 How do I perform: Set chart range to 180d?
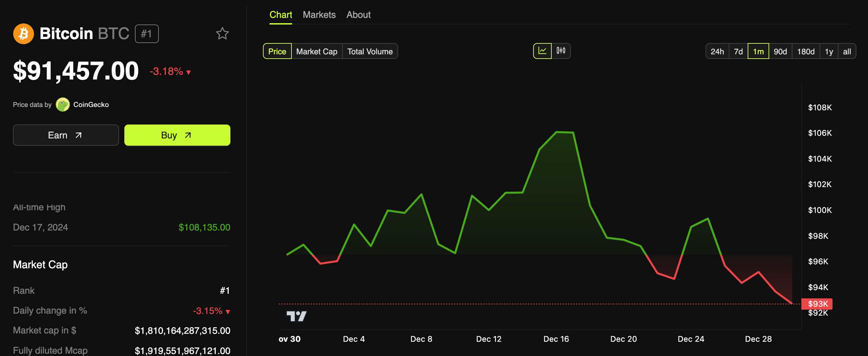click(x=806, y=51)
